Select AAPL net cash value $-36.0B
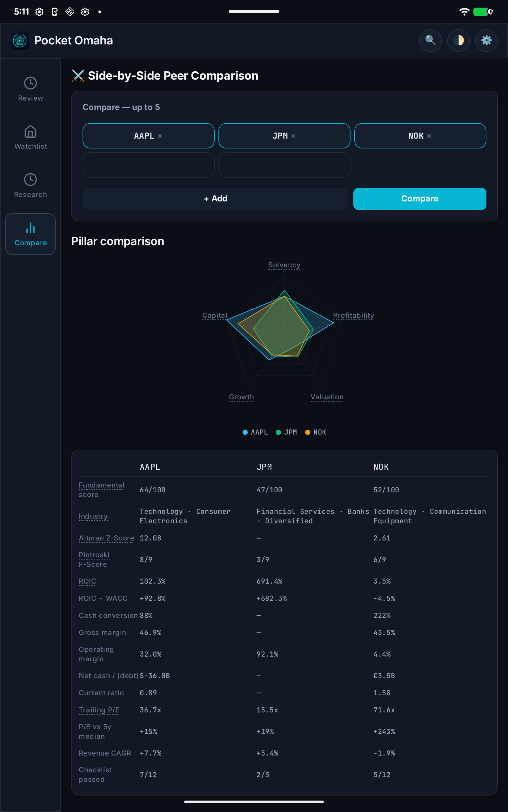Screen dimensions: 508x812 pos(155,676)
